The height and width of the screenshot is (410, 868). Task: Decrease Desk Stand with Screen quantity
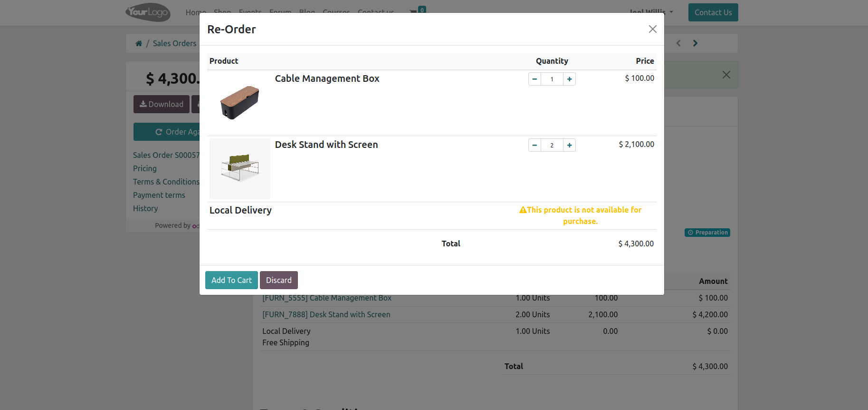coord(534,145)
